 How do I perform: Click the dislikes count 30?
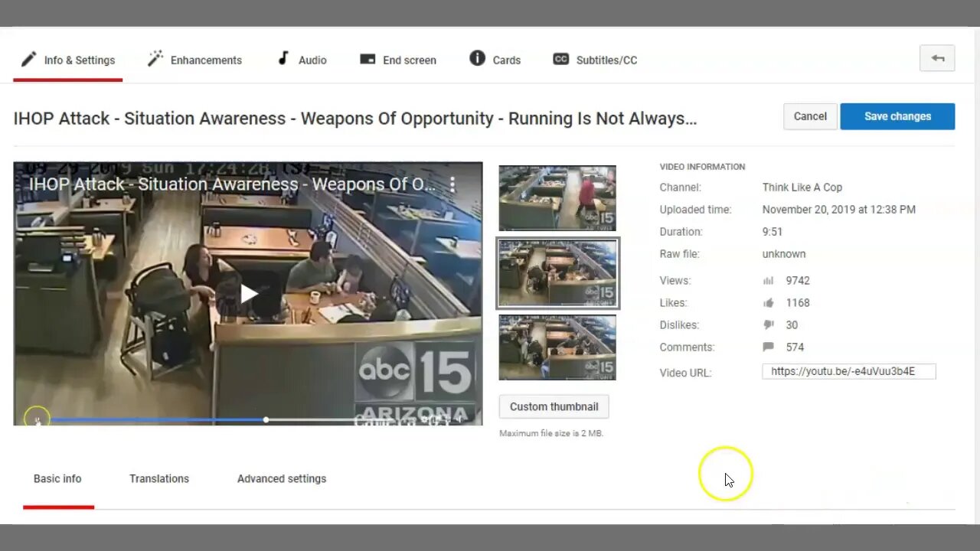coord(792,325)
